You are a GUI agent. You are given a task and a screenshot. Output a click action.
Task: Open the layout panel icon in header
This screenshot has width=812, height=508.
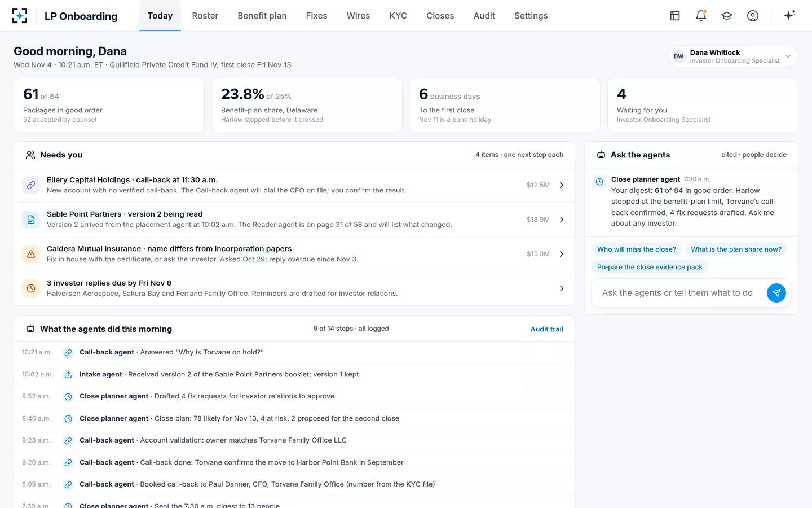click(x=675, y=16)
